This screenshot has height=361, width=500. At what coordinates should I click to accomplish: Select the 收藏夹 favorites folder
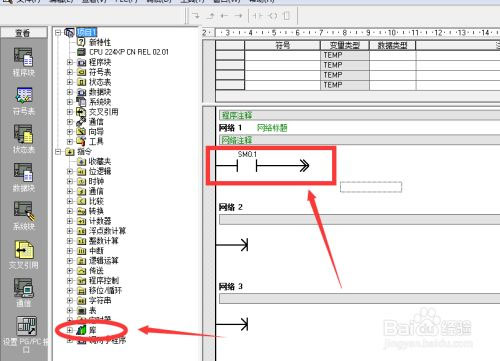click(100, 162)
